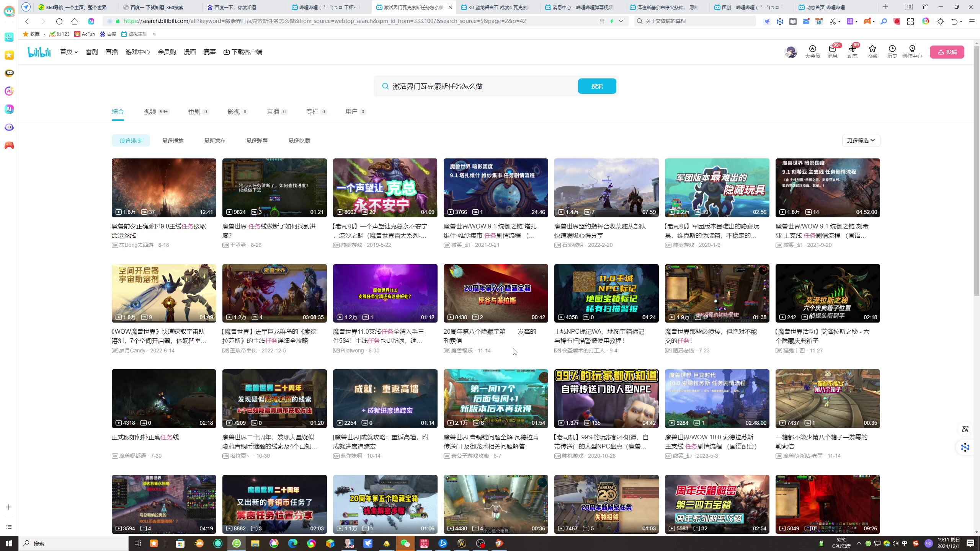Switch to the 影视 results tab
This screenshot has width=980, height=551.
click(x=237, y=111)
